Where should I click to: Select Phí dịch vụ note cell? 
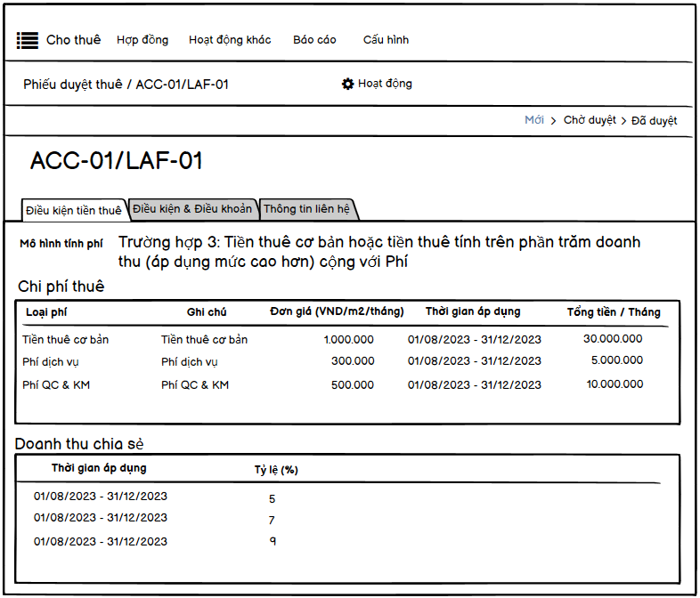(x=190, y=362)
